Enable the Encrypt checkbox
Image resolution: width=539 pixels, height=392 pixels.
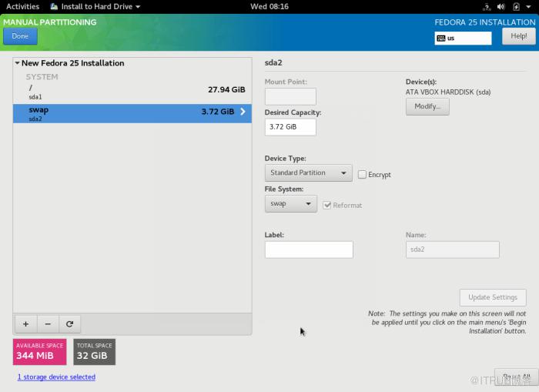(362, 175)
